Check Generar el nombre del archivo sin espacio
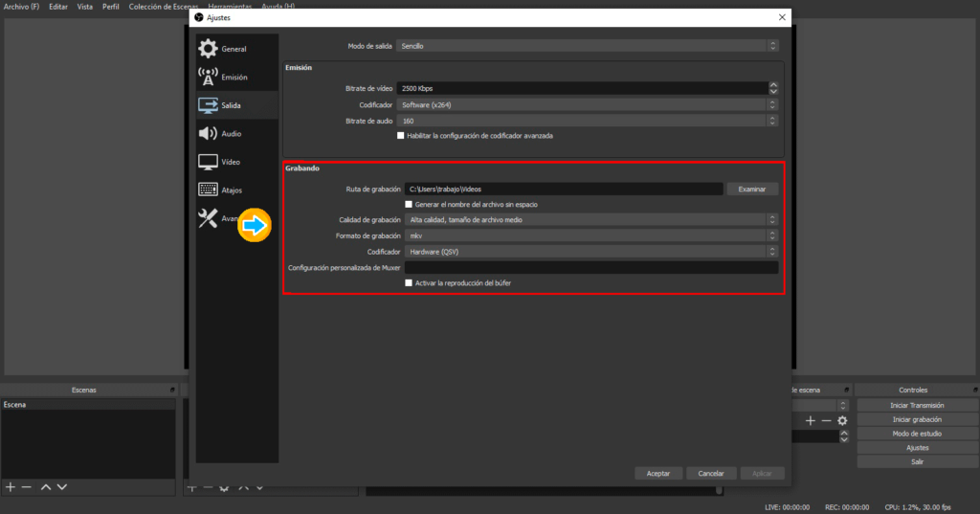 click(409, 204)
